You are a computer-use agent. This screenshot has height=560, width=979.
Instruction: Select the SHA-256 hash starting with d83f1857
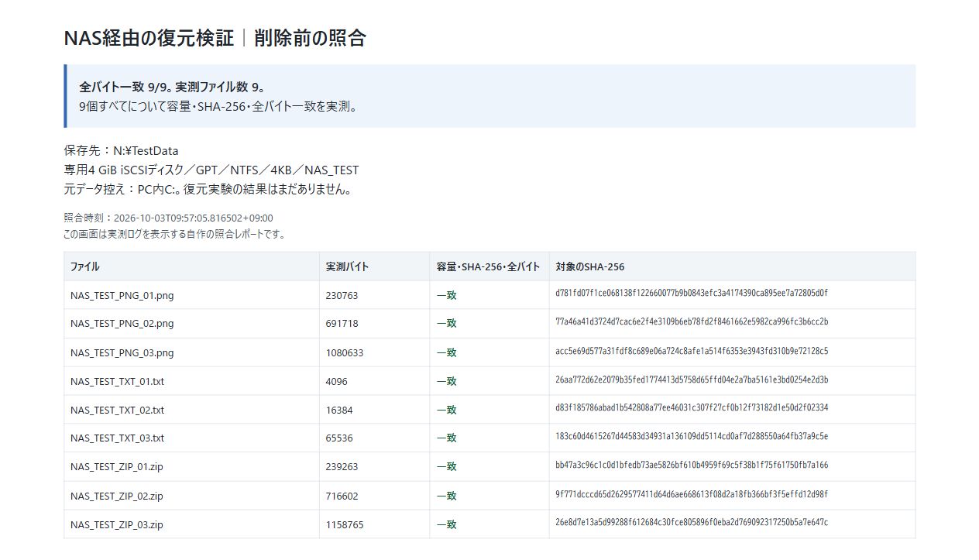click(x=692, y=407)
